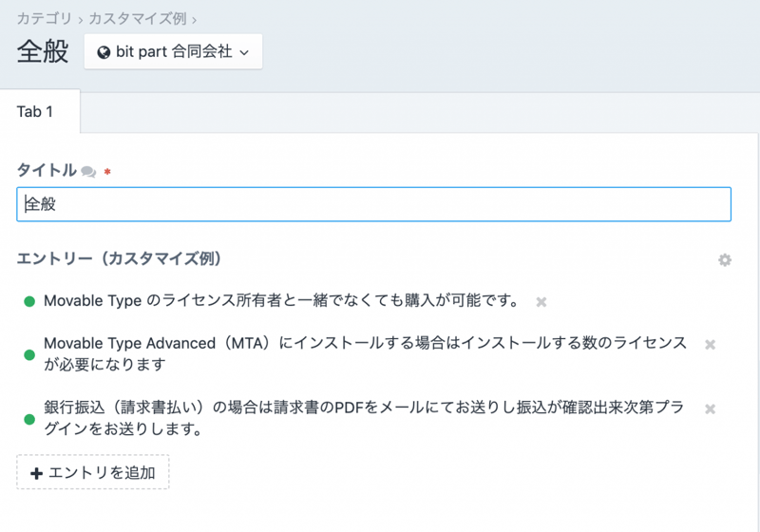The image size is (760, 532).
Task: Click the エントリー（カスタマイズ例） field label
Action: (x=120, y=258)
